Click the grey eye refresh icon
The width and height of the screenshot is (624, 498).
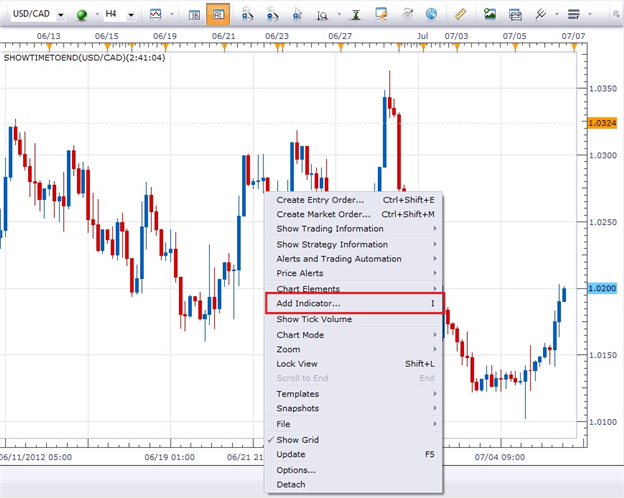407,14
